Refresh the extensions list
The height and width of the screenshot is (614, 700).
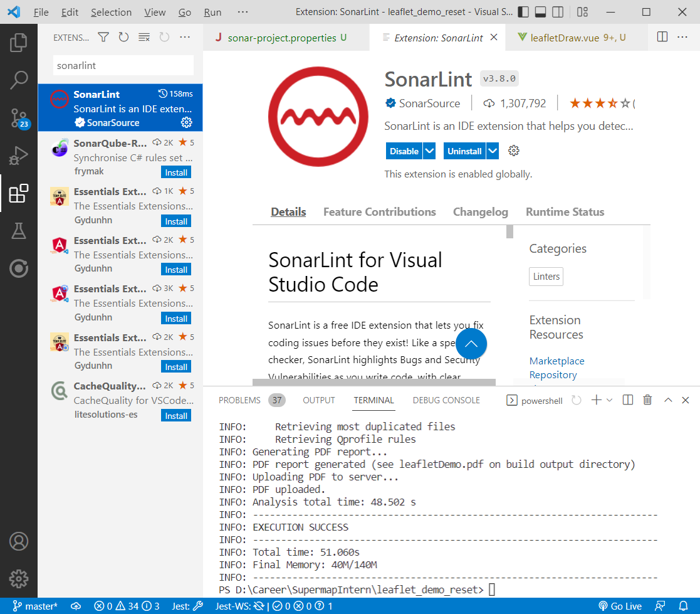coord(123,37)
